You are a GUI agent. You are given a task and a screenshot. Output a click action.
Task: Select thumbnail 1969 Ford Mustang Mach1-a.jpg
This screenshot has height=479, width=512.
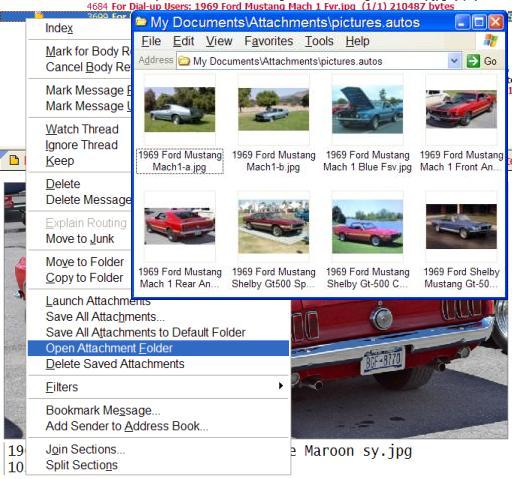180,109
